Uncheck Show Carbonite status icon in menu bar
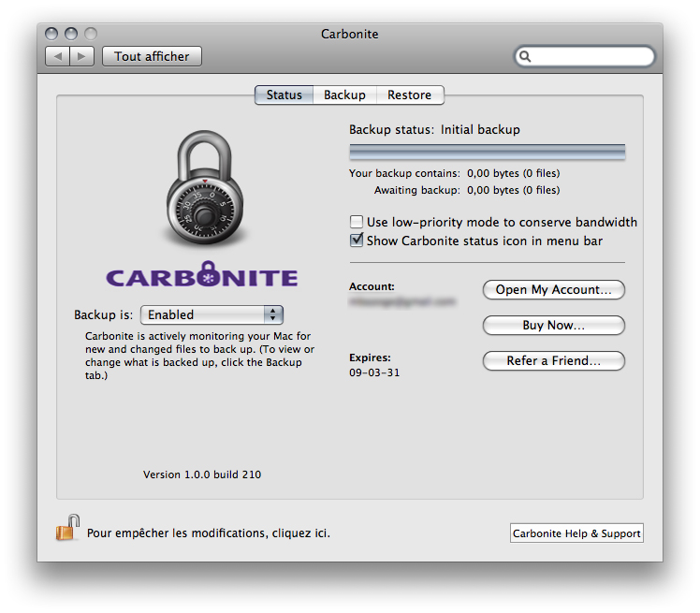The image size is (700, 613). point(357,241)
